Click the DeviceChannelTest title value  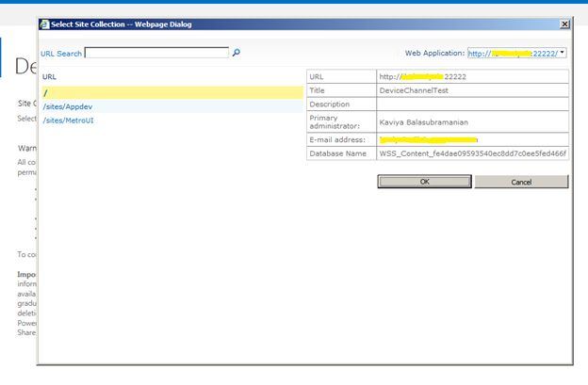point(414,90)
